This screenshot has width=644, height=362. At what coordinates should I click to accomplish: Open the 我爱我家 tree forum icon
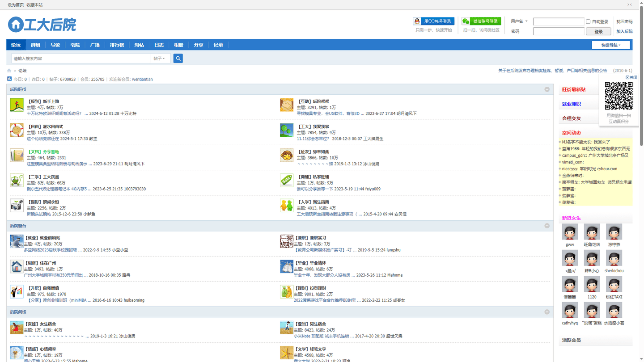pos(287,130)
